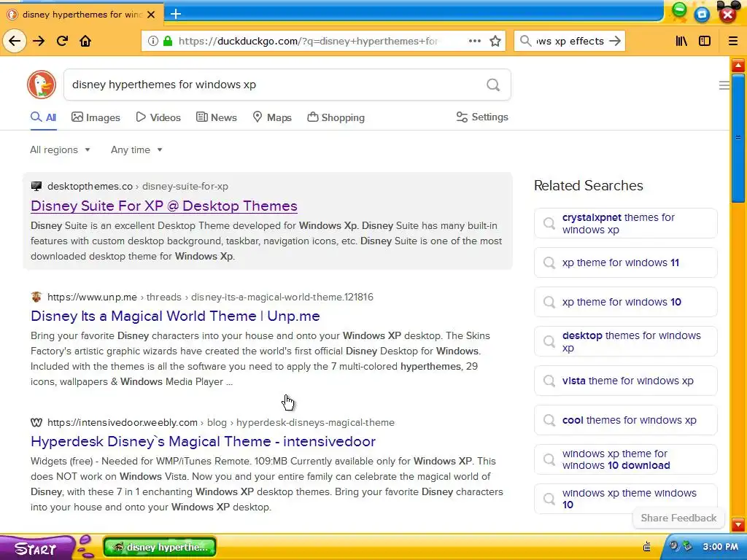Open Disney Its a Magical World Theme link

coord(175,316)
